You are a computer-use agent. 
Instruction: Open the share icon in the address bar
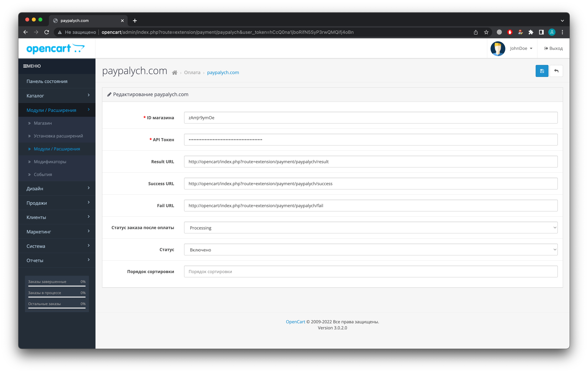pos(476,32)
